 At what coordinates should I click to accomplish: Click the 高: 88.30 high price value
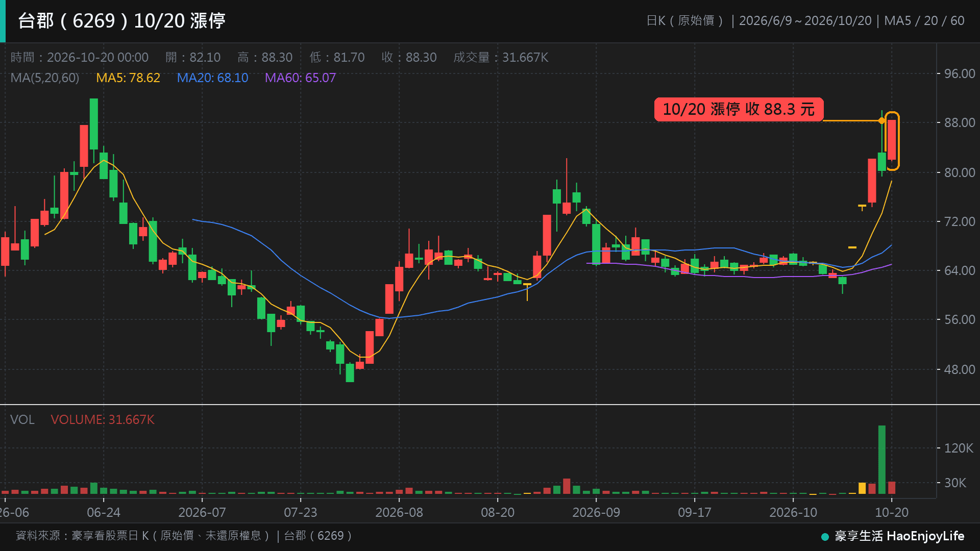tap(265, 57)
